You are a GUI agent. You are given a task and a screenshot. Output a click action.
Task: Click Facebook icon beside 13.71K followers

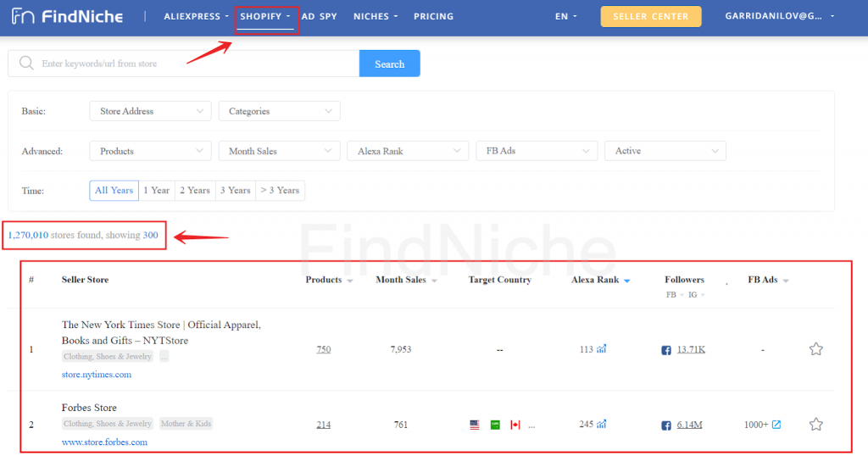(666, 350)
